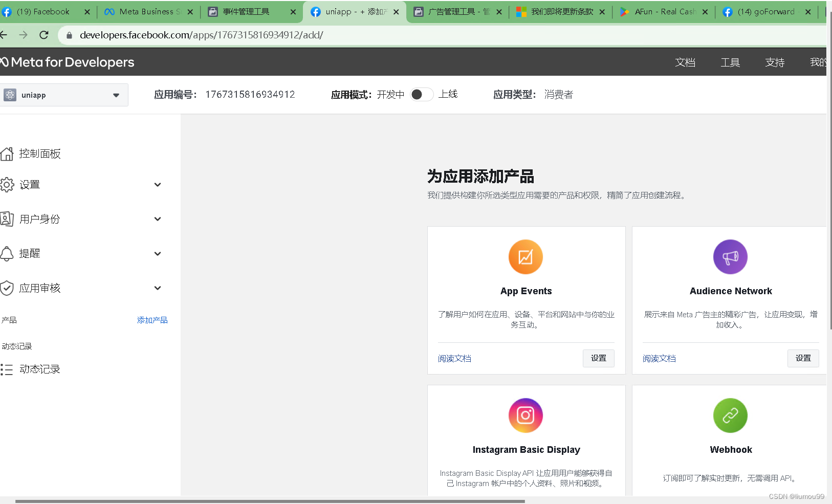Open the 提醒 bell icon
This screenshot has width=832, height=504.
pyautogui.click(x=7, y=253)
